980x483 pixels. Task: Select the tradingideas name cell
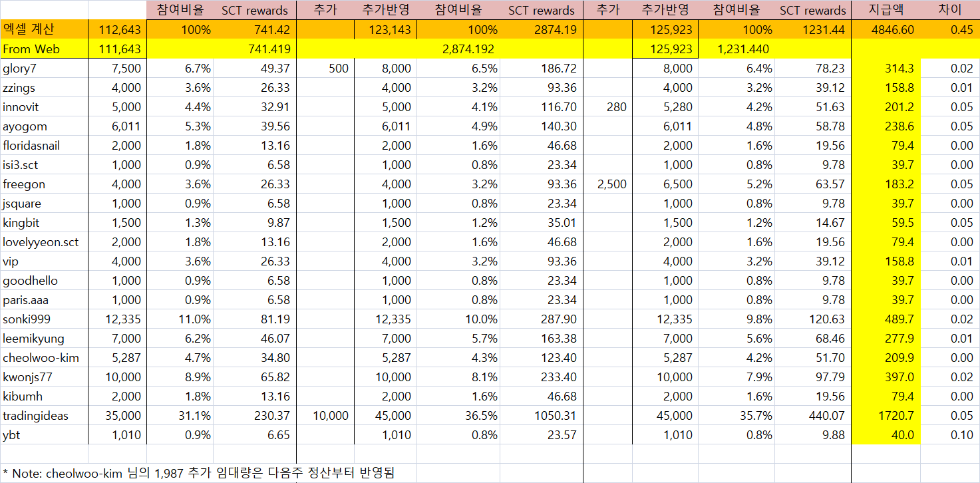tap(44, 415)
